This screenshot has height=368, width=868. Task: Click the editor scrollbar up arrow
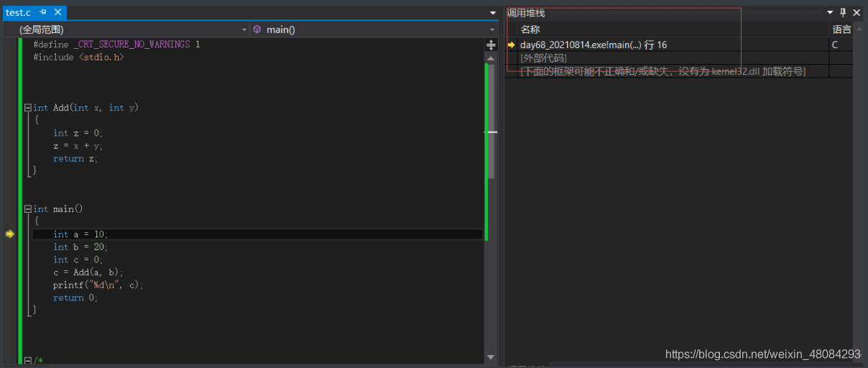pos(491,59)
